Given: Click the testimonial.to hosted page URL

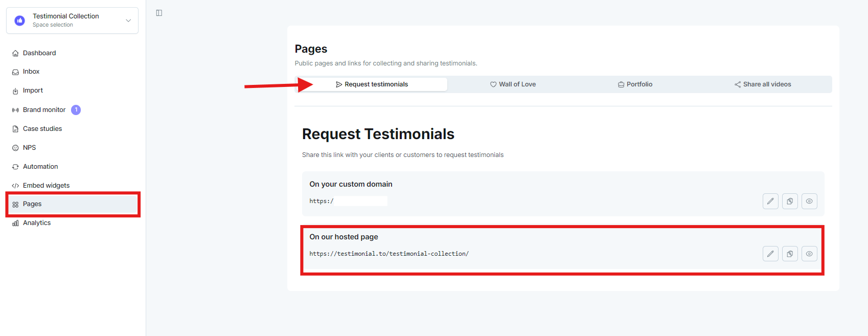Looking at the screenshot, I should click(x=389, y=254).
